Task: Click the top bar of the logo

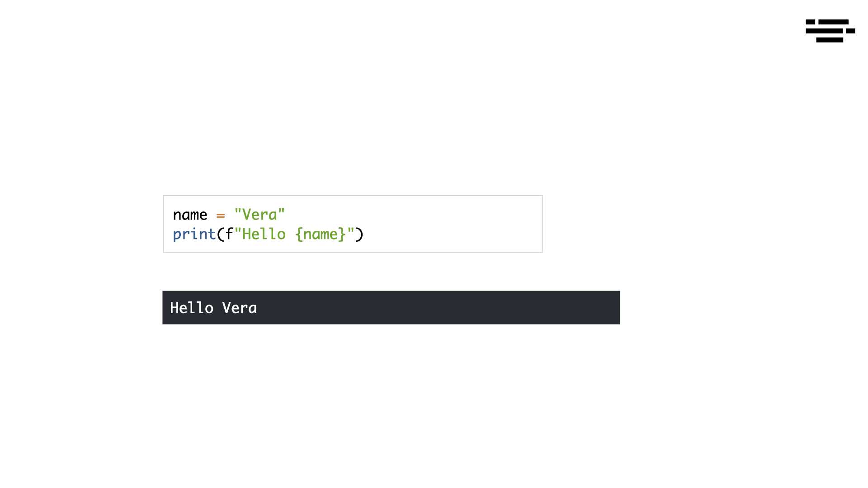Action: (x=834, y=22)
